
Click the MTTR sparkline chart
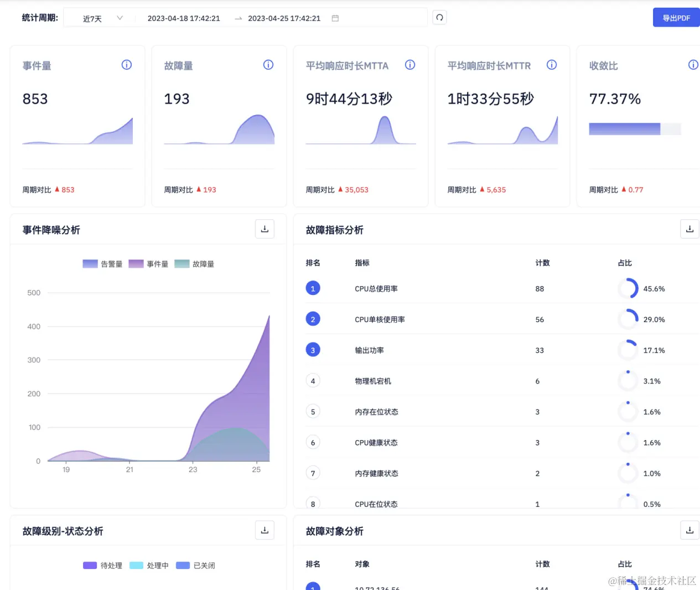pyautogui.click(x=502, y=130)
